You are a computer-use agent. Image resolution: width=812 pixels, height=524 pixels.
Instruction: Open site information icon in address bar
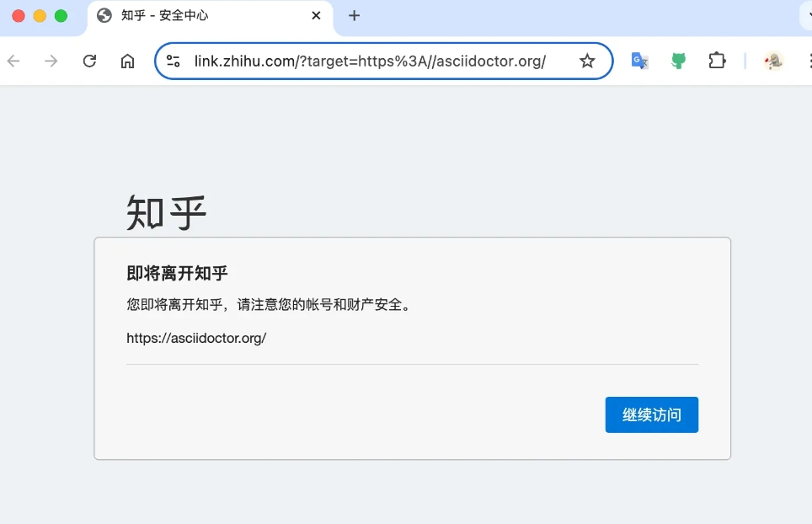point(174,61)
